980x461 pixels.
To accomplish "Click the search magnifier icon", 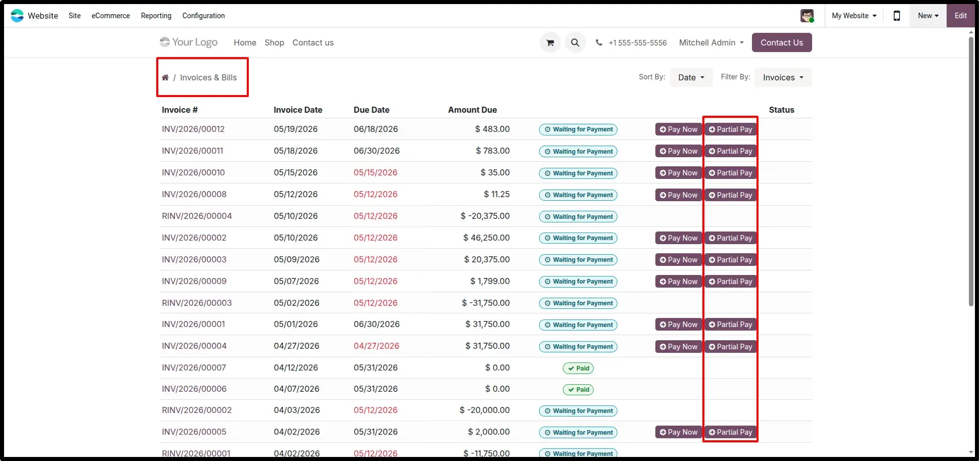I will 575,43.
